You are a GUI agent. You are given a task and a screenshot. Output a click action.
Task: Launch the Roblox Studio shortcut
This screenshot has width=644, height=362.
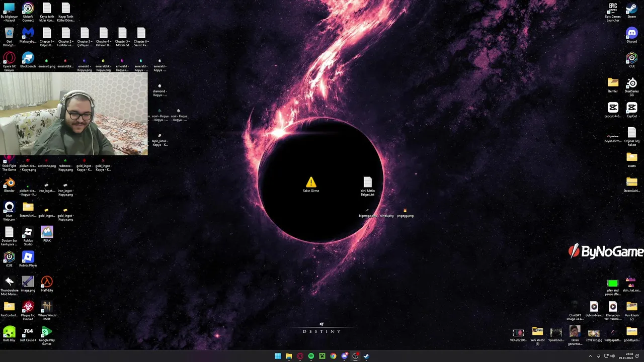pos(28,236)
